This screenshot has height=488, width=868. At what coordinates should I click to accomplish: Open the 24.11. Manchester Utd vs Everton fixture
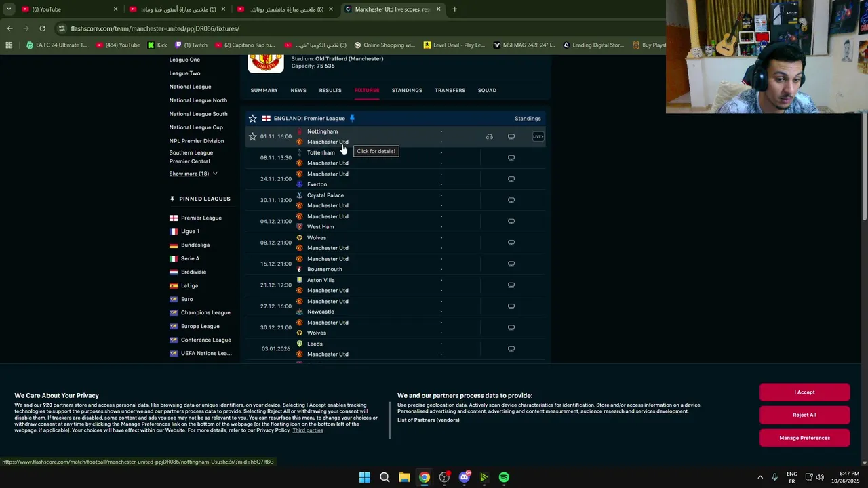[395, 179]
